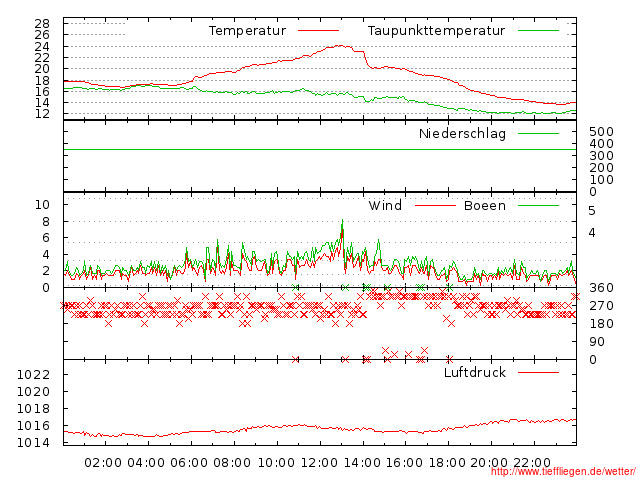Click the 1020 pressure axis value
Image resolution: width=640 pixels, height=480 pixels.
[33, 391]
